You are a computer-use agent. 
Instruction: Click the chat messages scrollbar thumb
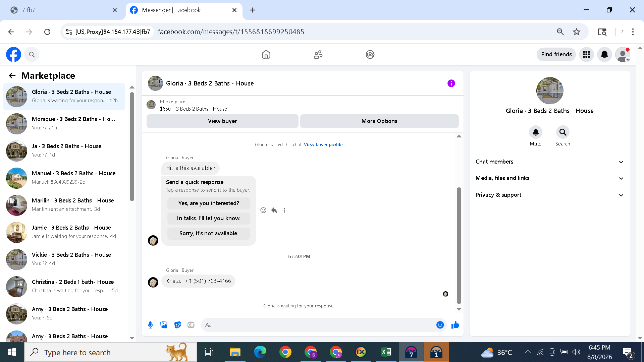click(x=459, y=246)
